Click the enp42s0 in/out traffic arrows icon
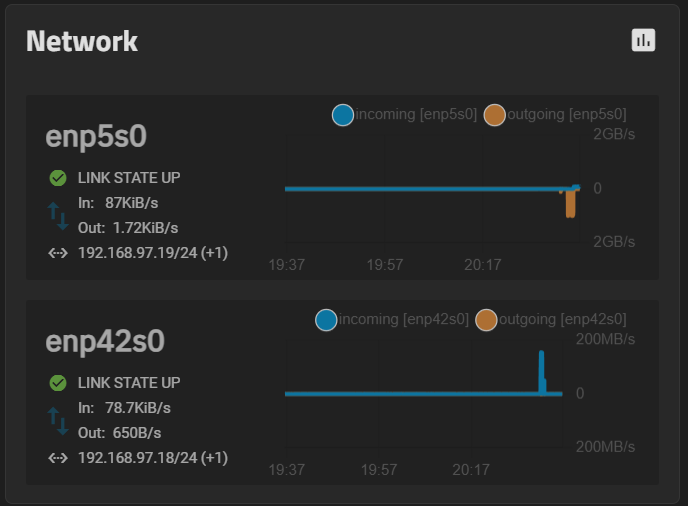The image size is (688, 506). pyautogui.click(x=58, y=421)
